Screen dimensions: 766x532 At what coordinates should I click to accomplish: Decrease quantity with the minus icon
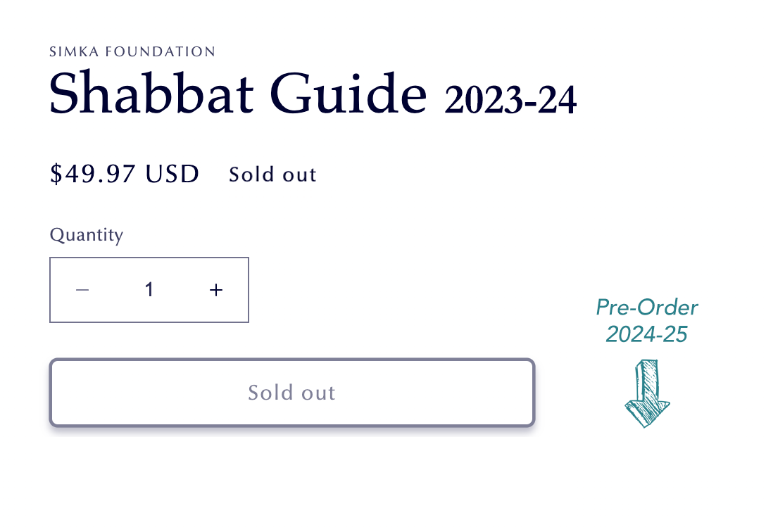coord(82,290)
